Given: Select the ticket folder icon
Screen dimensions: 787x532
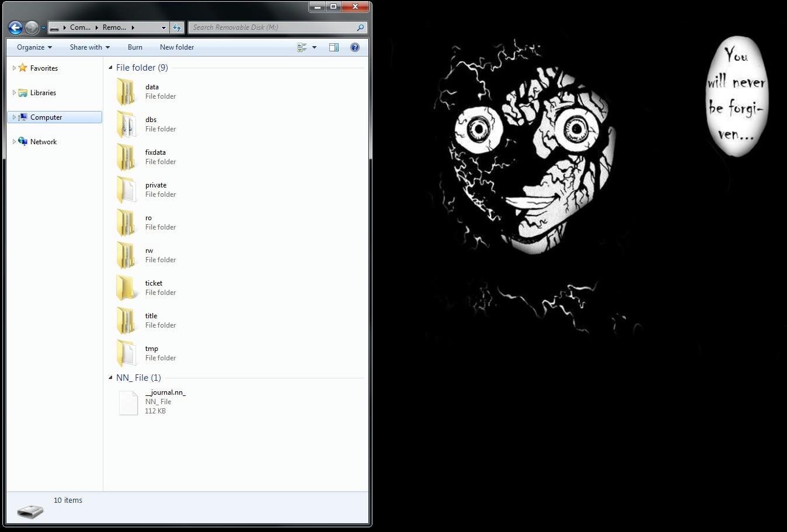Looking at the screenshot, I should 126,288.
